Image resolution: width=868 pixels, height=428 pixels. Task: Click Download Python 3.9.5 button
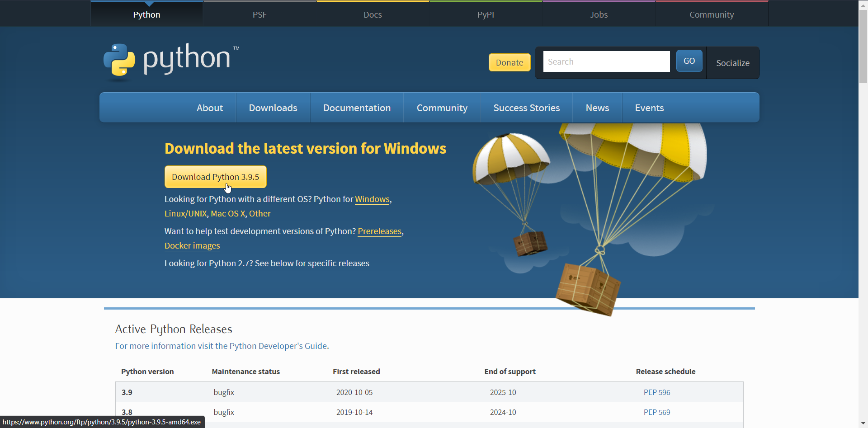point(216,177)
